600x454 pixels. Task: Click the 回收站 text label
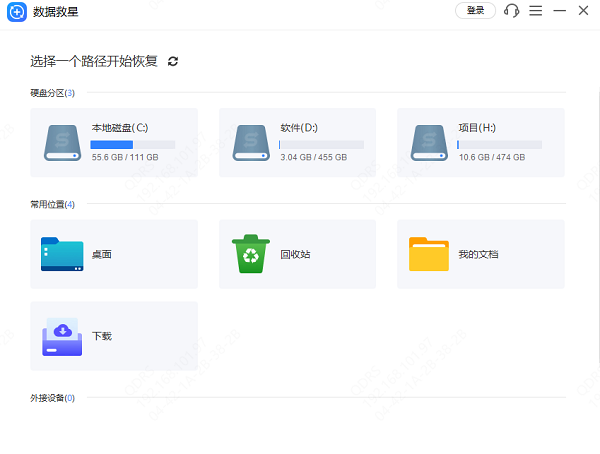tap(295, 255)
